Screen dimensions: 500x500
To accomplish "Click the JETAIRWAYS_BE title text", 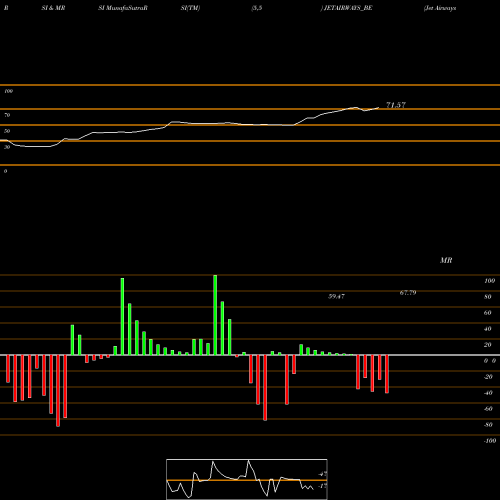I will click(348, 8).
